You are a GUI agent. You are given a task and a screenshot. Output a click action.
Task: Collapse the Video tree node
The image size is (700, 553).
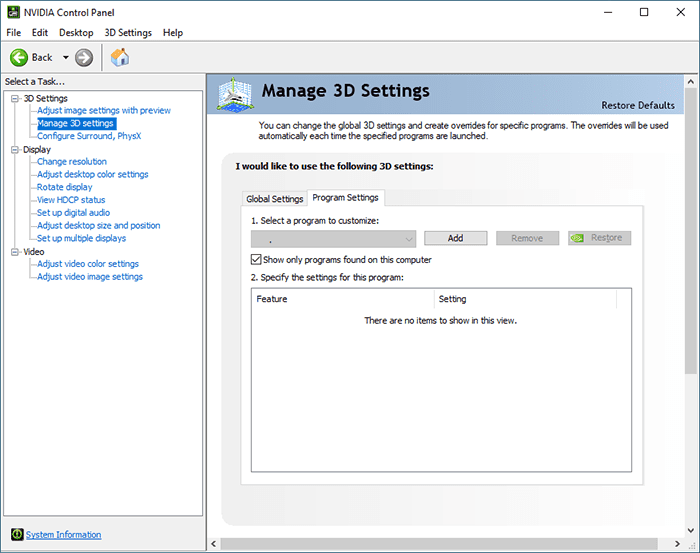click(x=16, y=252)
